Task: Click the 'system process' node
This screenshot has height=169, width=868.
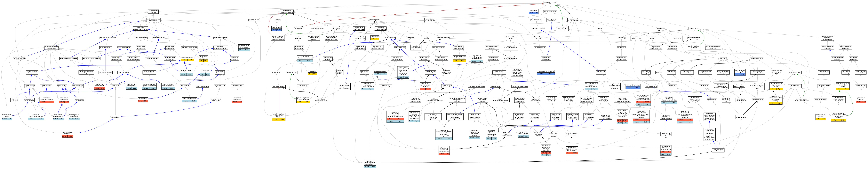Action: (375, 20)
